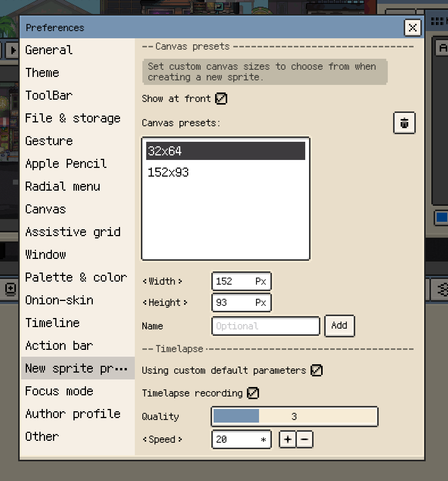This screenshot has height=481, width=448.
Task: Click the minus button to decrease speed
Action: click(304, 439)
